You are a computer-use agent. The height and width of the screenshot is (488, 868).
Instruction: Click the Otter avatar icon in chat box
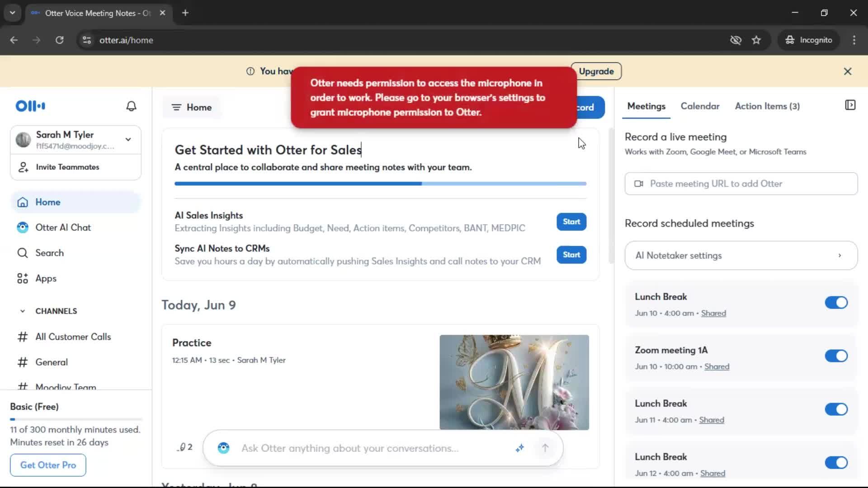point(223,448)
